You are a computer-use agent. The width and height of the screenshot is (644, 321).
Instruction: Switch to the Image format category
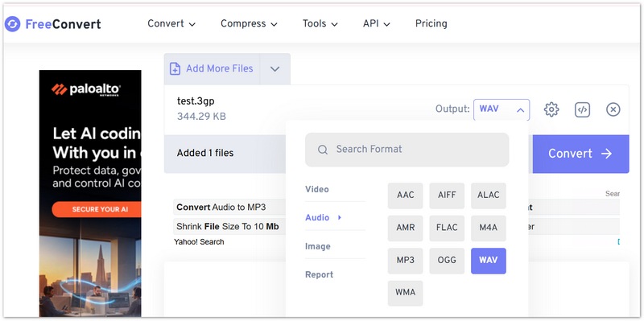[x=317, y=246]
